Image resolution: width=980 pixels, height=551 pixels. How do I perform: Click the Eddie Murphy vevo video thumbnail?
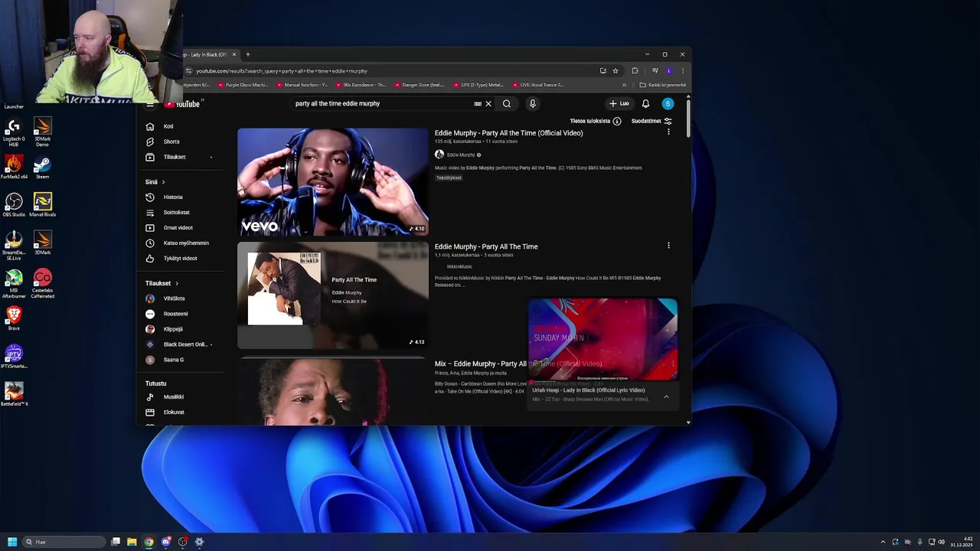pos(332,181)
